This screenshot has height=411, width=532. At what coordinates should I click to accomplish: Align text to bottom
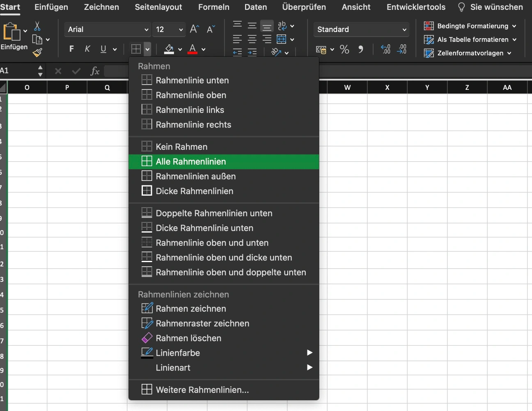[x=267, y=26]
